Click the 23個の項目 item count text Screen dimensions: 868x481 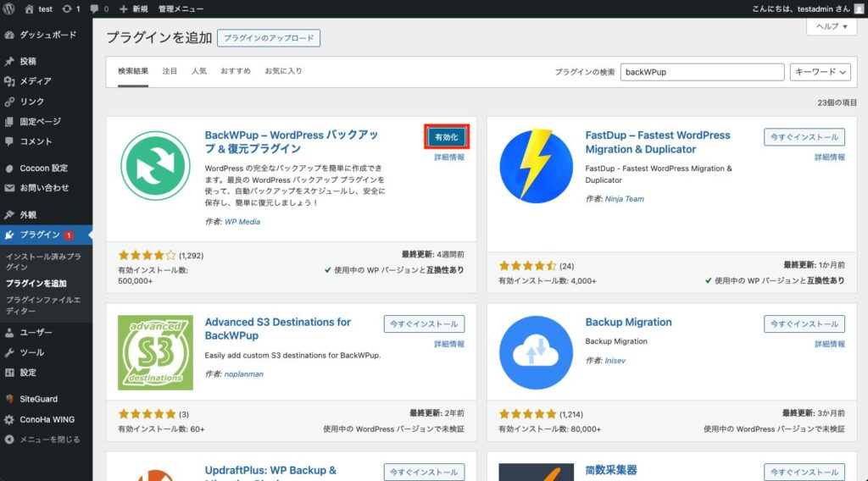pos(837,102)
